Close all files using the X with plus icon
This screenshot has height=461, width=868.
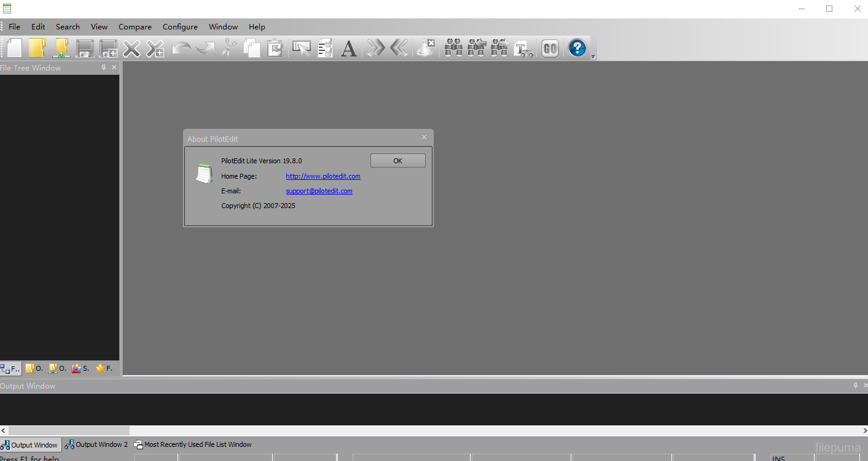point(155,48)
